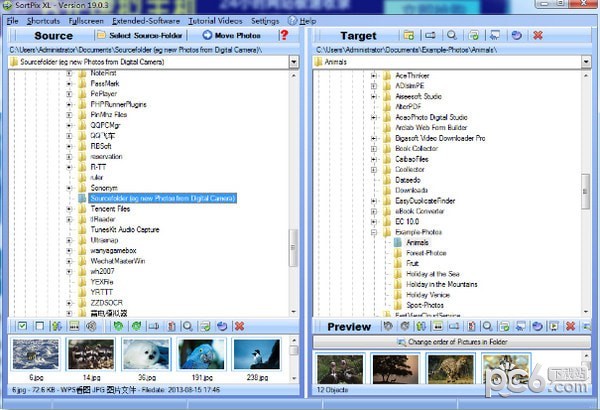Click the deselect-all empty box icon
Image resolution: width=600 pixels, height=410 pixels.
coord(39,326)
